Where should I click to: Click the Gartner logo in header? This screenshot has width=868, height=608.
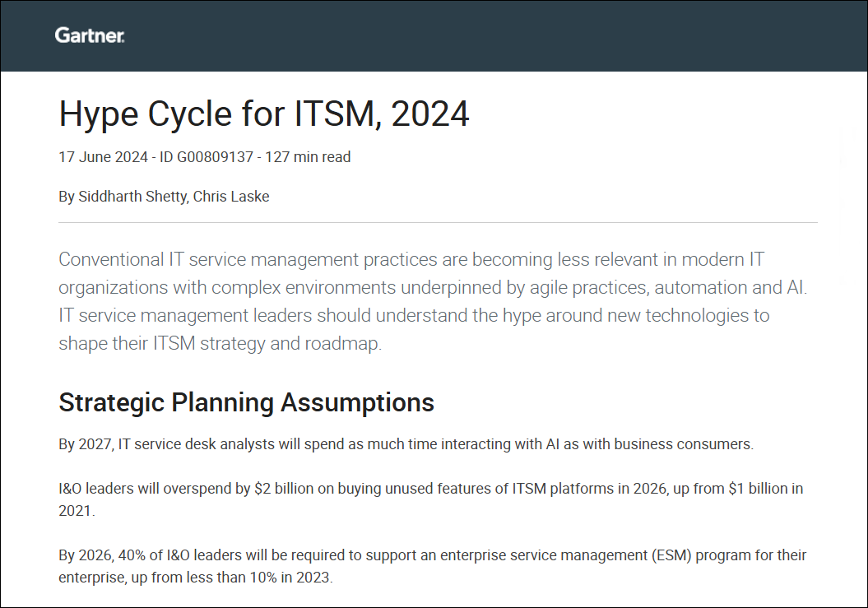90,35
